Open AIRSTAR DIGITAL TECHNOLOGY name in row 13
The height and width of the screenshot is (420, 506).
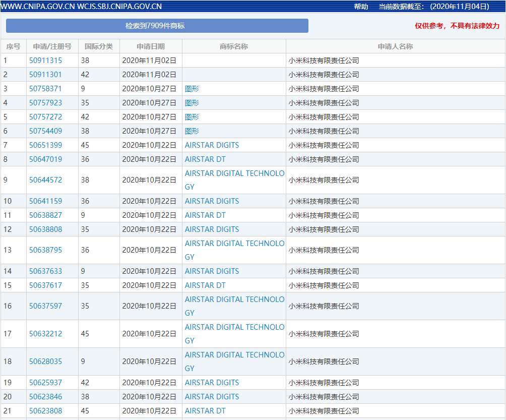tap(234, 250)
